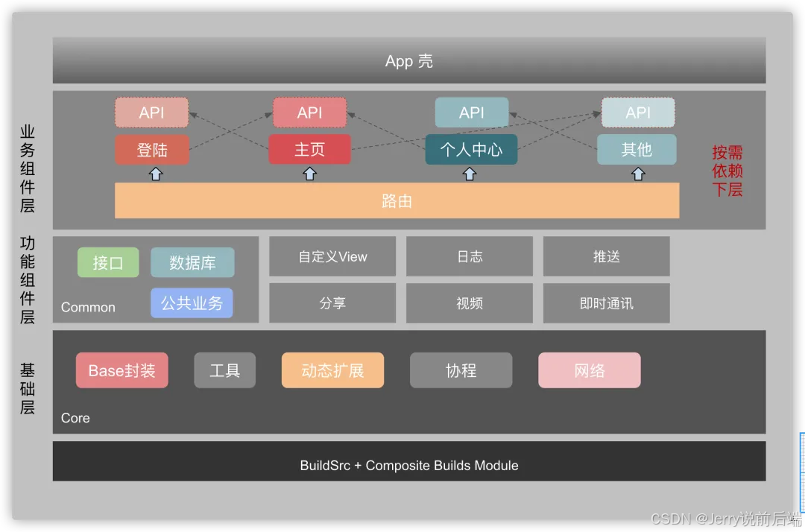Click the 功能组件层 side label

[x=28, y=279]
